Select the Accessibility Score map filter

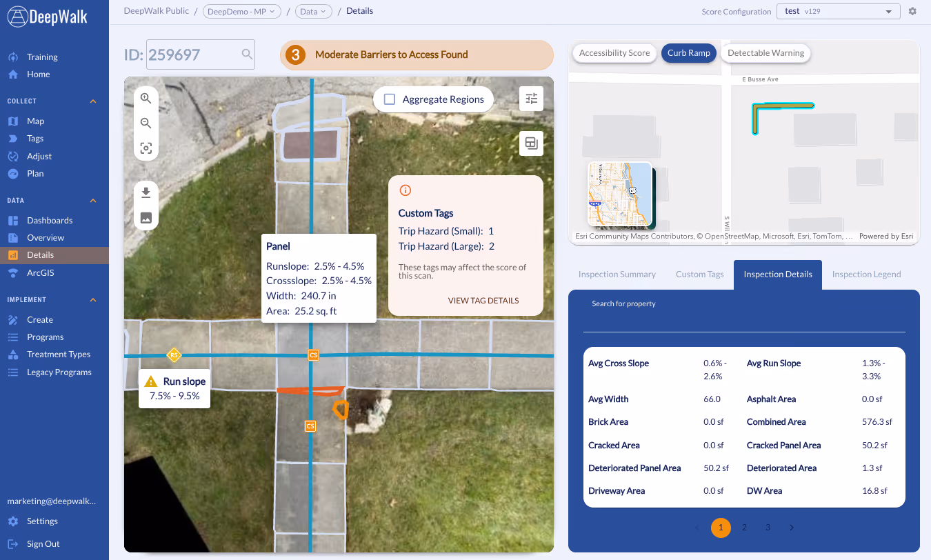(x=614, y=53)
